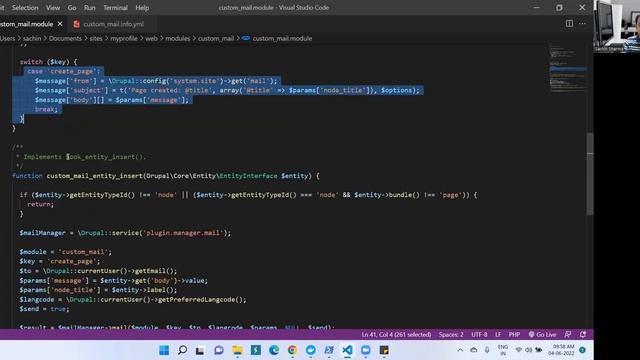
Task: Open the Terminal menu
Action: [x=115, y=8]
